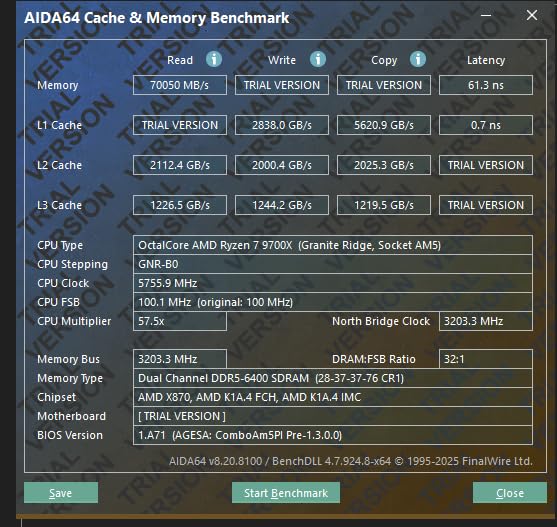Click the Copy column header label

384,60
